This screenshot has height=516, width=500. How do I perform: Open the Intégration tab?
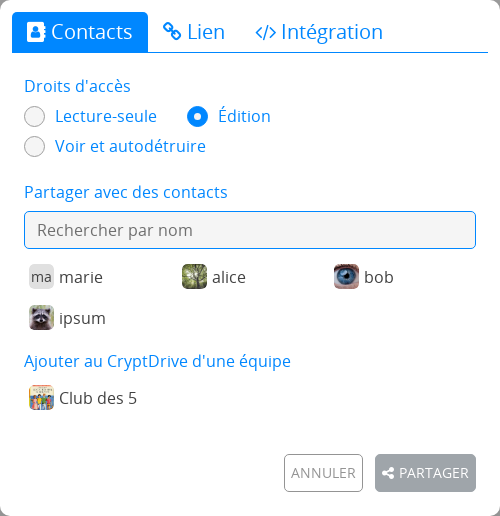(x=319, y=32)
